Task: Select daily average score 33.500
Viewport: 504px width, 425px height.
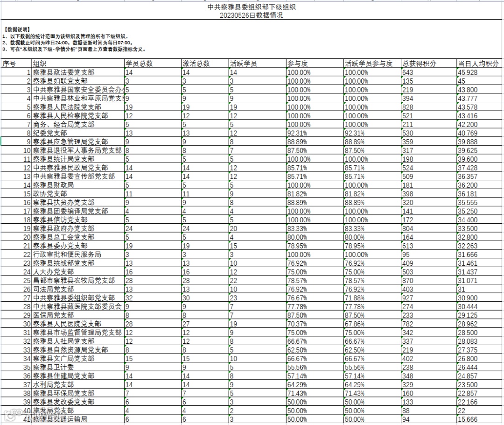Action: click(x=479, y=228)
